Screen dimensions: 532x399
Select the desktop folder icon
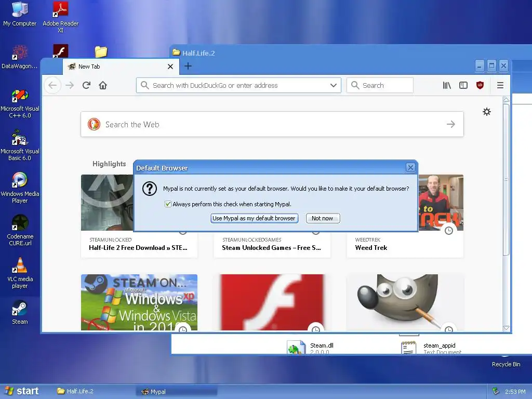(x=101, y=51)
